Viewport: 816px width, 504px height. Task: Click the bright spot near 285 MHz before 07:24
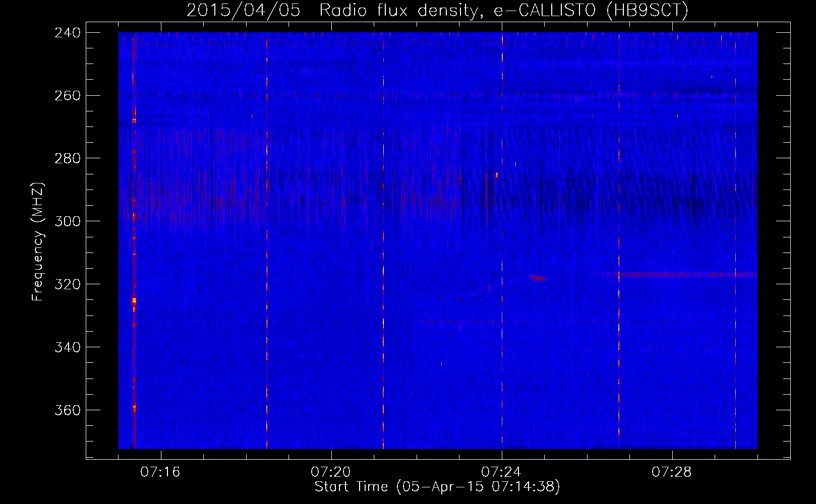click(x=496, y=175)
